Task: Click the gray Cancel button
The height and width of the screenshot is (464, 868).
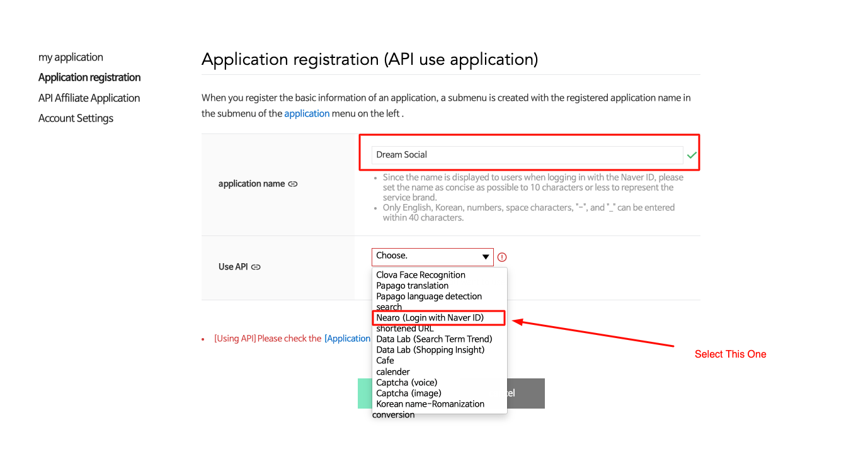Action: click(x=526, y=393)
